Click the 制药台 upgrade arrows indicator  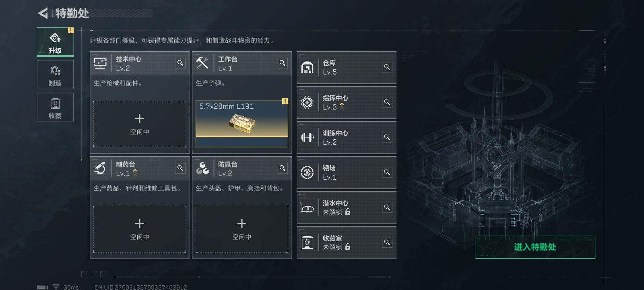135,173
